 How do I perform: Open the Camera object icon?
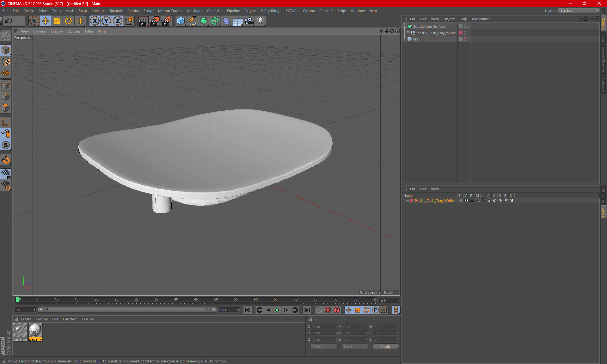pos(249,21)
